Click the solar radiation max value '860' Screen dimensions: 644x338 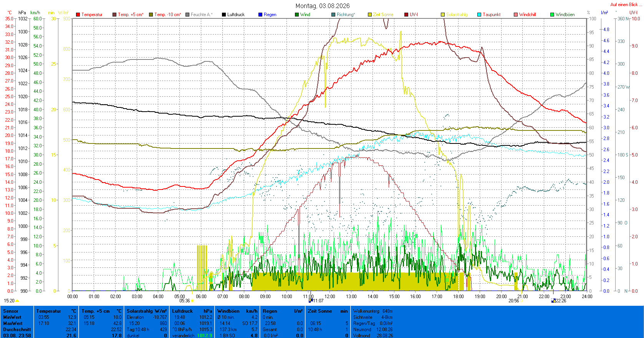tap(163, 323)
